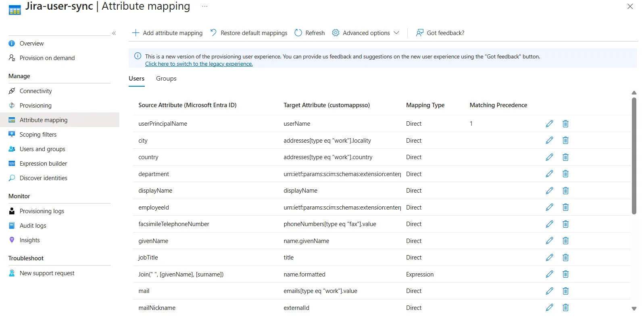644x322 pixels.
Task: Edit the mailNickname attribute mapping
Action: coord(549,307)
